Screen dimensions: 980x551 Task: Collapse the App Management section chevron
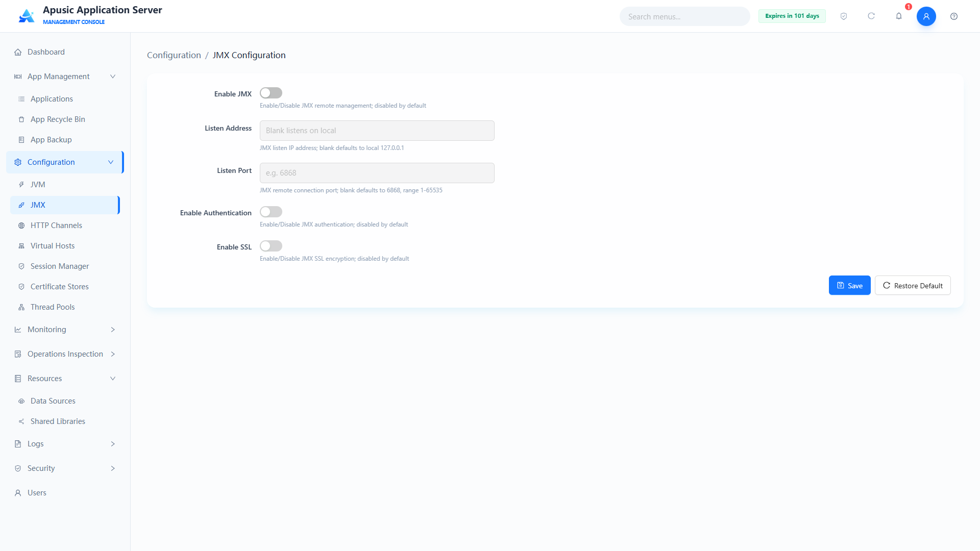point(113,77)
